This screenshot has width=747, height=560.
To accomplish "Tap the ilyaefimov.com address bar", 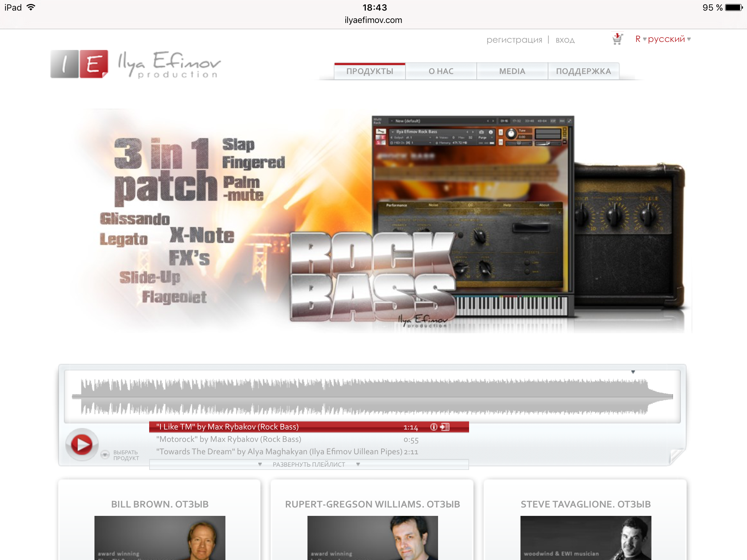I will point(373,20).
